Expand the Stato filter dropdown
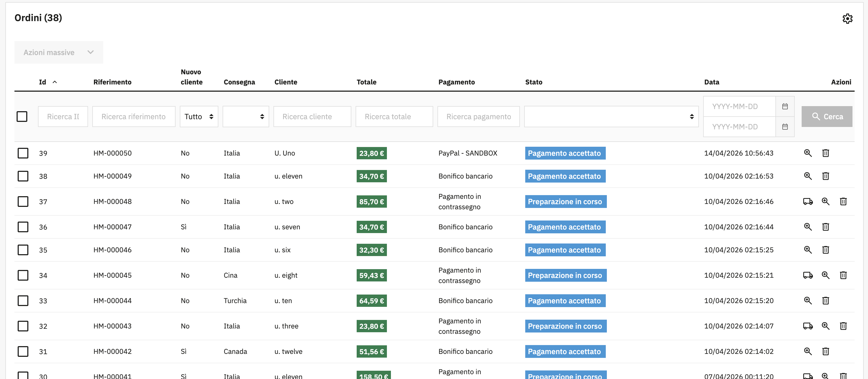 (611, 116)
